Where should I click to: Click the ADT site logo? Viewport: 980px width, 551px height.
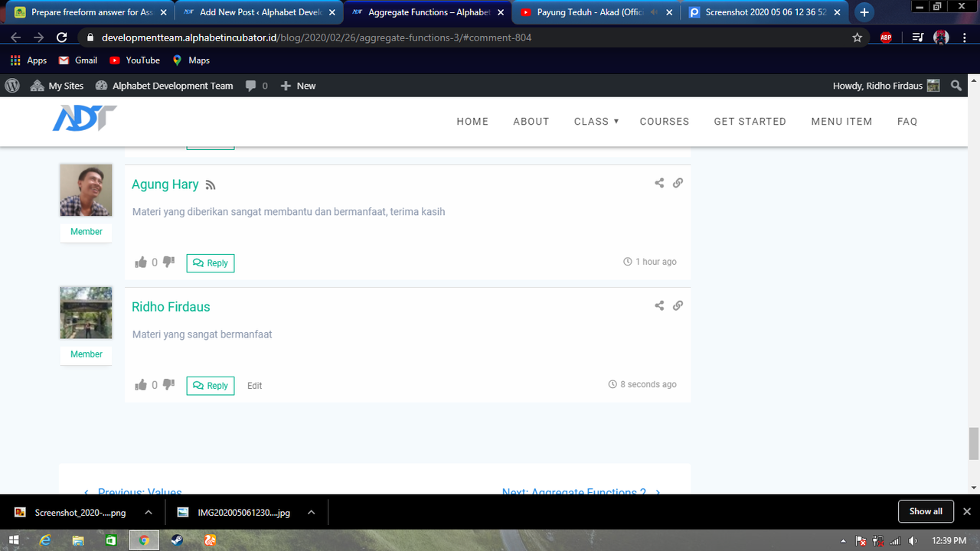pyautogui.click(x=84, y=119)
